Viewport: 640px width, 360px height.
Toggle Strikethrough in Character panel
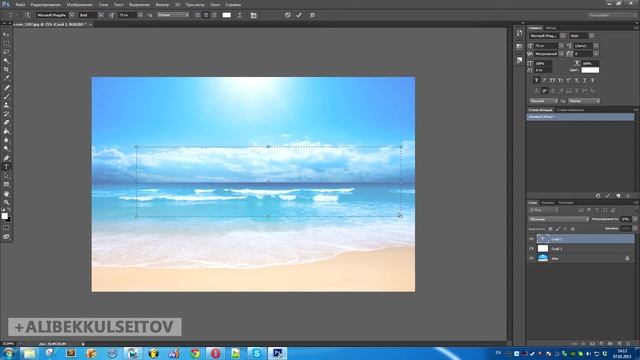click(x=593, y=80)
